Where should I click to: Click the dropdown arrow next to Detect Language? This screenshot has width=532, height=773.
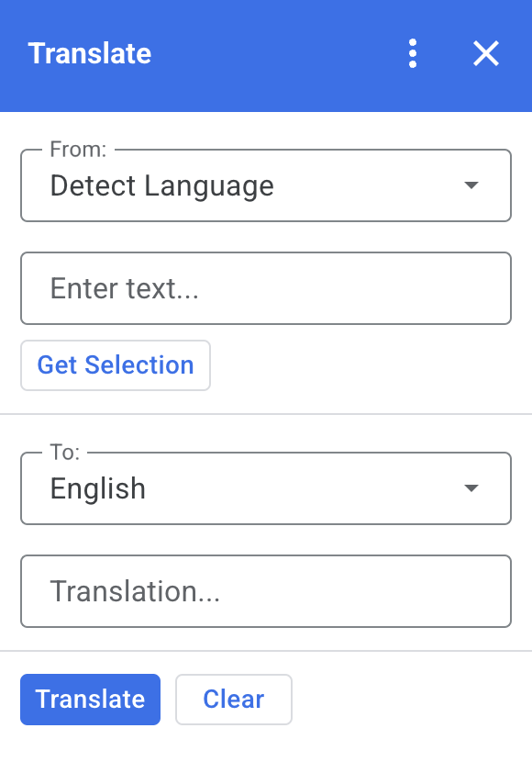pos(471,185)
